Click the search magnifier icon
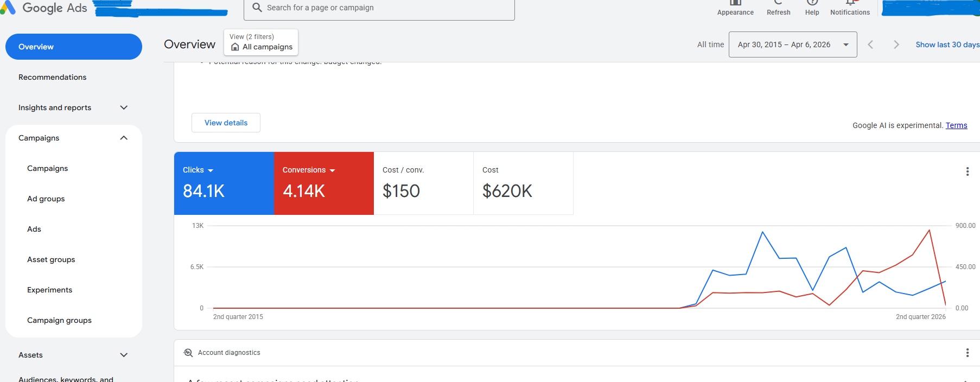Screen dimensions: 980x382 257,8
